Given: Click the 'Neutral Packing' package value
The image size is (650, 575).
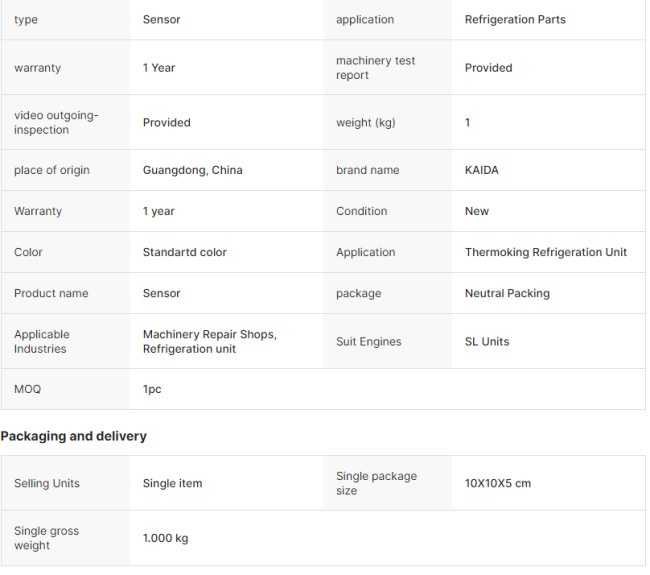Looking at the screenshot, I should [x=507, y=293].
